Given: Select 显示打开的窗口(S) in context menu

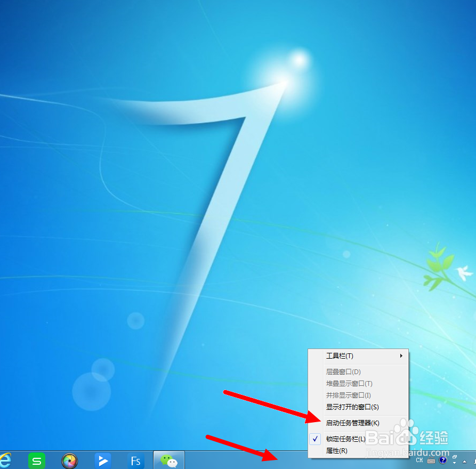Looking at the screenshot, I should [366, 407].
